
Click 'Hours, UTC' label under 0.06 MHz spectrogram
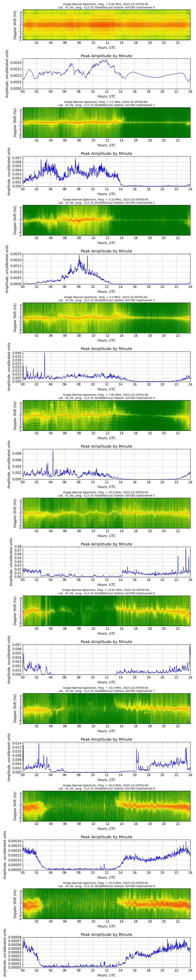click(107, 48)
